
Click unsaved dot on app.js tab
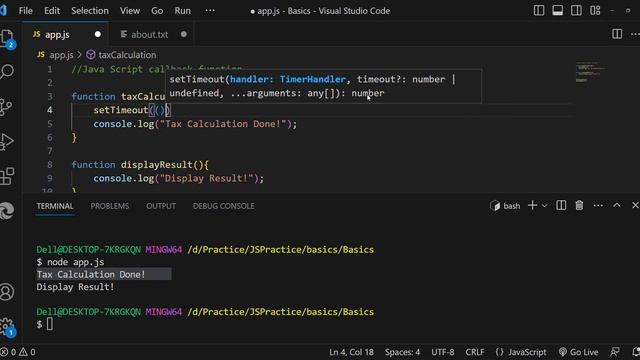pos(98,34)
